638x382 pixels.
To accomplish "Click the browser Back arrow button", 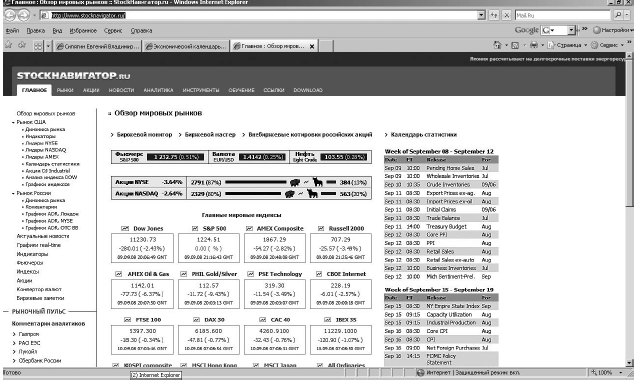I will pyautogui.click(x=10, y=15).
